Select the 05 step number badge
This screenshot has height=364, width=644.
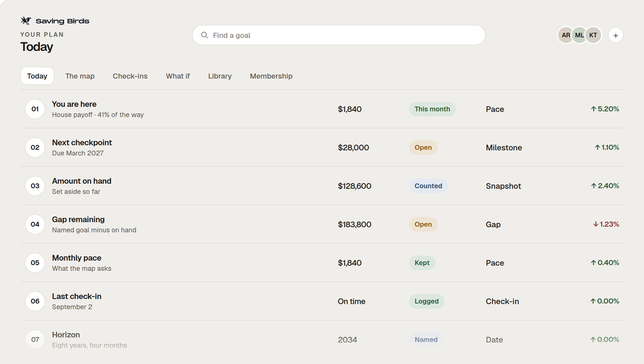(x=35, y=263)
